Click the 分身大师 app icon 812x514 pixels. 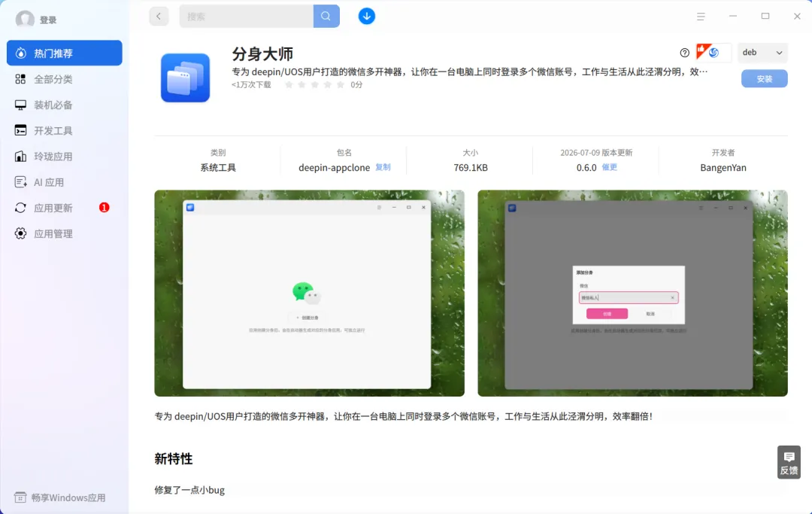coord(186,78)
